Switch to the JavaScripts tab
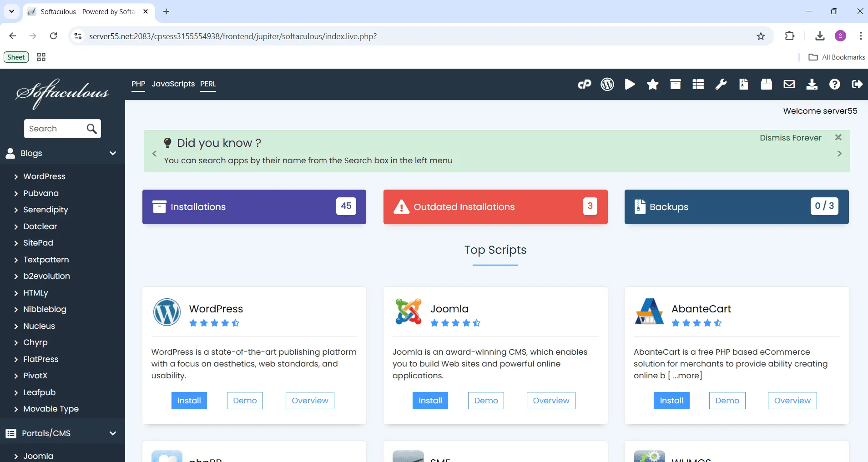The width and height of the screenshot is (868, 462). pos(173,84)
